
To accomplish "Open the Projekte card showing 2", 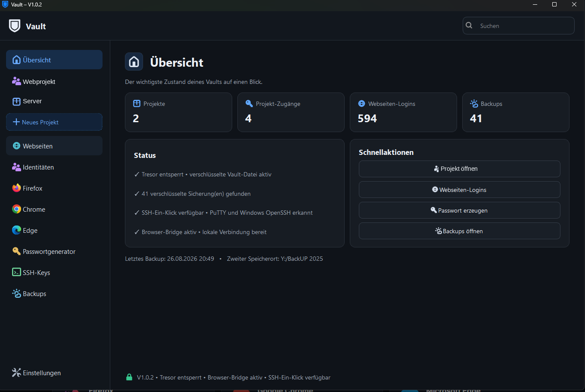I will pyautogui.click(x=178, y=112).
